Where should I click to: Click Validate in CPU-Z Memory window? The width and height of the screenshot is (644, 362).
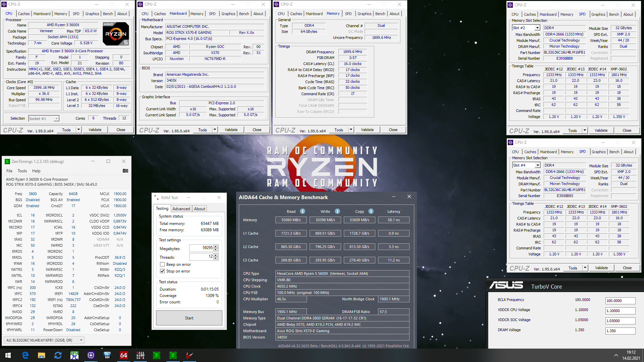367,130
